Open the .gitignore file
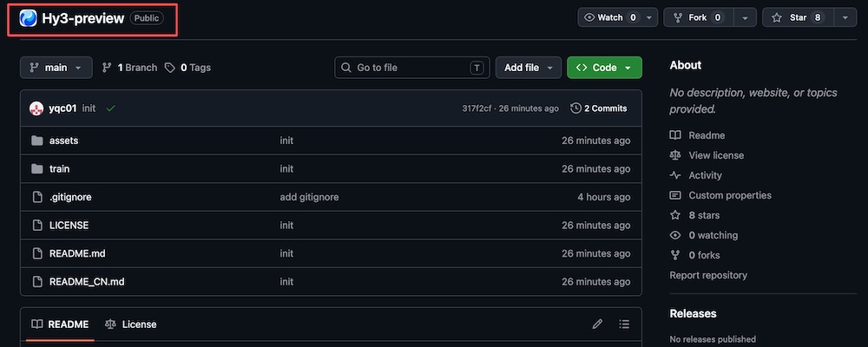Screen dimensions: 868x347 point(70,197)
